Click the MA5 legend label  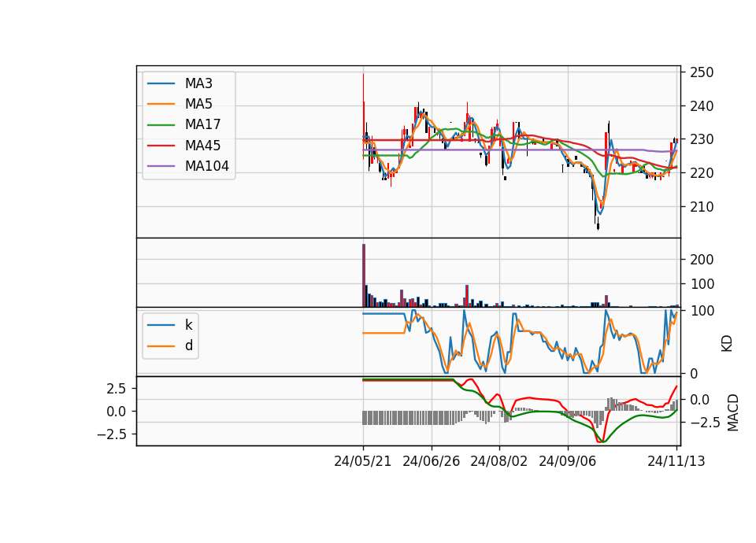click(198, 104)
